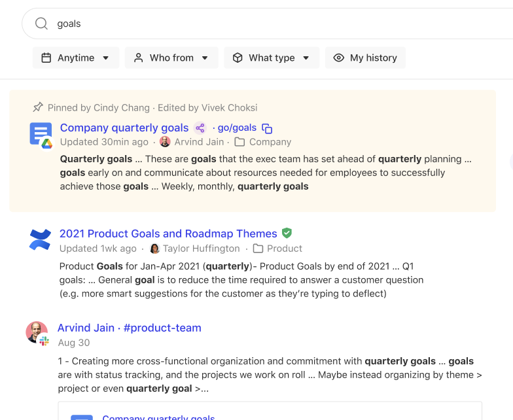Click the purple share icon next to Company quarterly goals
The image size is (513, 420).
pos(200,128)
